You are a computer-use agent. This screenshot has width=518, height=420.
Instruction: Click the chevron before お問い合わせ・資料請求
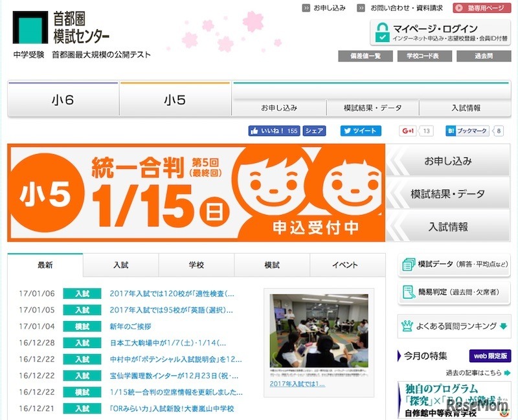tap(361, 8)
